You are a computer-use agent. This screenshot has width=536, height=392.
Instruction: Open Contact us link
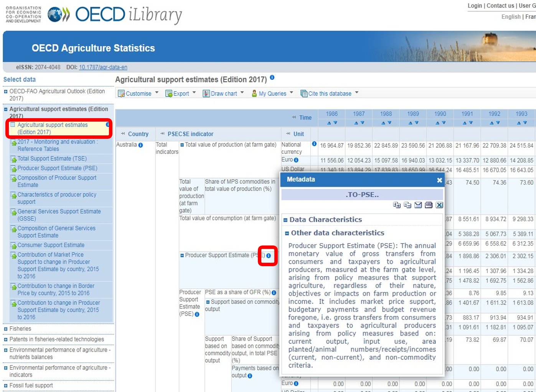(x=500, y=6)
